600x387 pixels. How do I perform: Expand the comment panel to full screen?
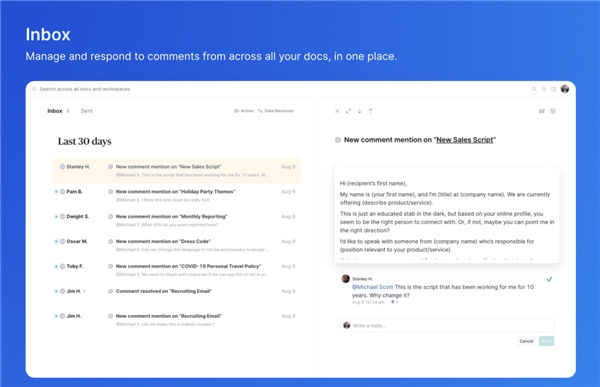point(348,111)
